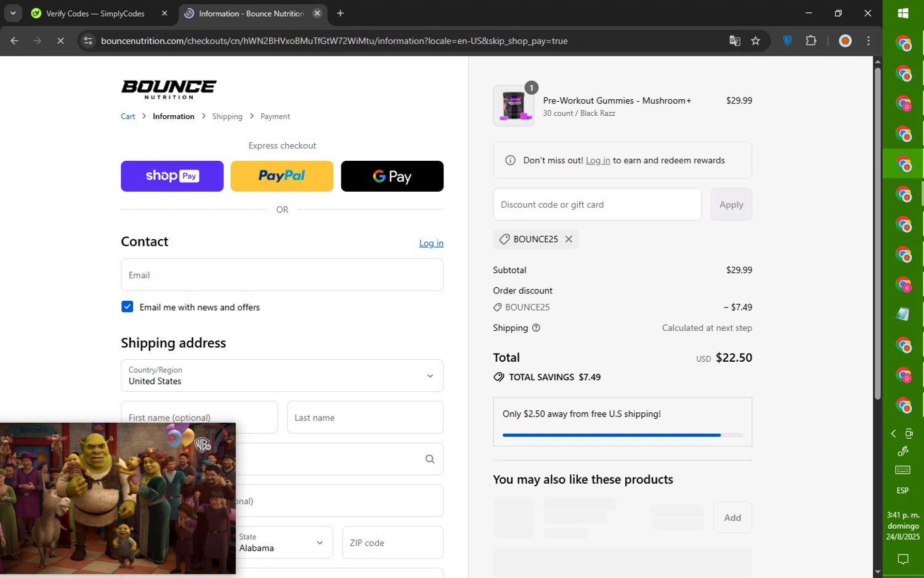Screen dimensions: 924x578
Task: Pay with PayPal express button
Action: pyautogui.click(x=282, y=176)
